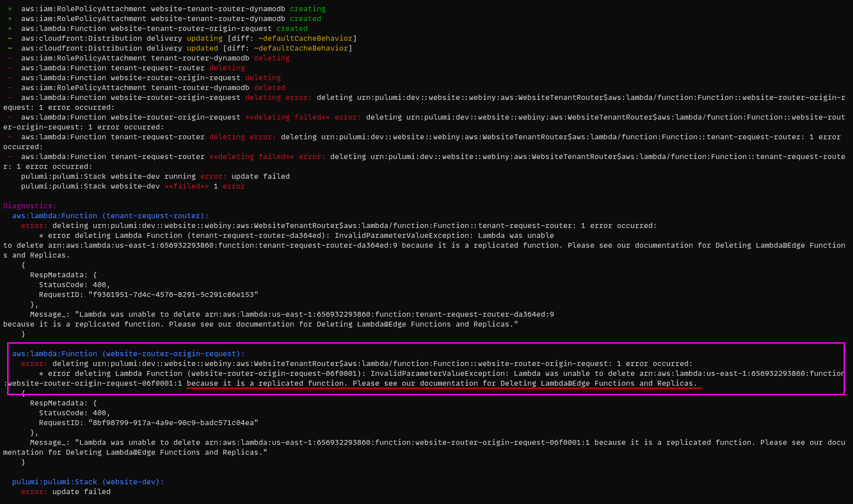Click the pulumi:pulumi:Stack (website-dev) diagnostic header
This screenshot has height=504, width=853.
pyautogui.click(x=87, y=482)
